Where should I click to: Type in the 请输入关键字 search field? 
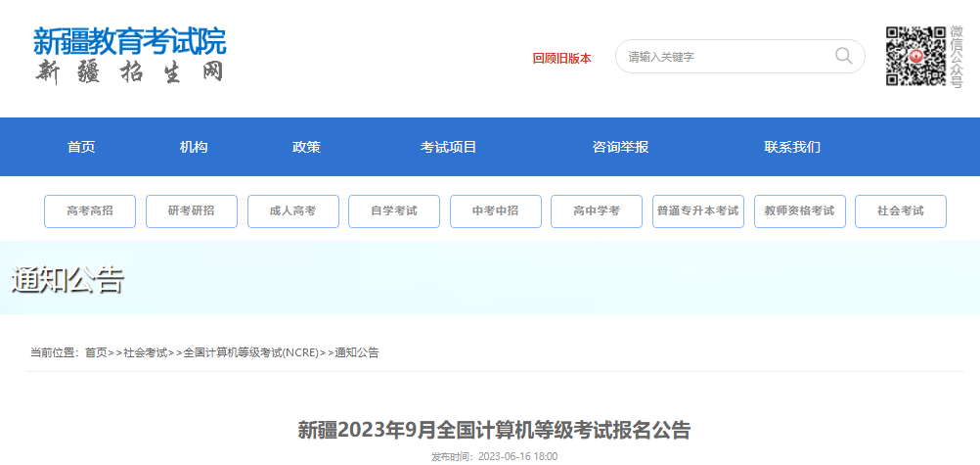[x=724, y=57]
